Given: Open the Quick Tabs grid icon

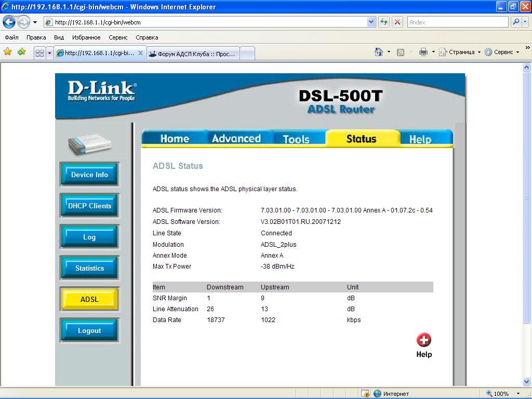Looking at the screenshot, I should 39,53.
